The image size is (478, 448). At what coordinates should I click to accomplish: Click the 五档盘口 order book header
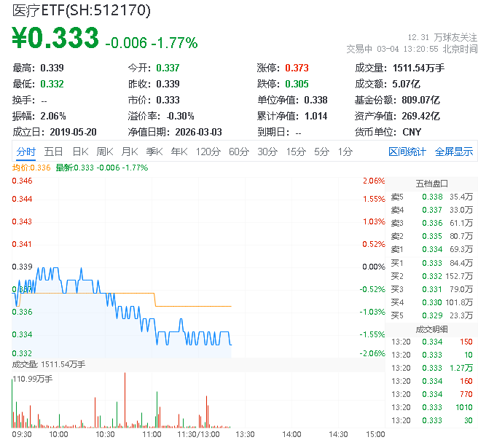[x=431, y=183]
